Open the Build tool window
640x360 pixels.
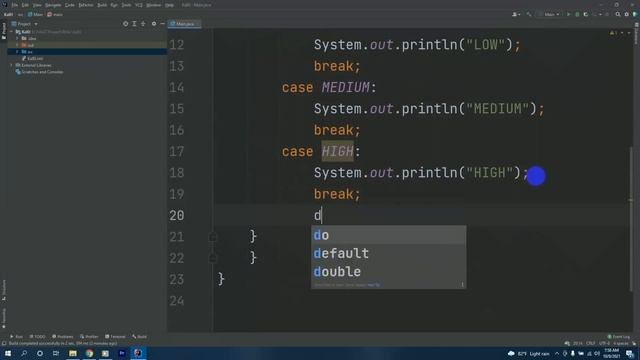pos(140,337)
